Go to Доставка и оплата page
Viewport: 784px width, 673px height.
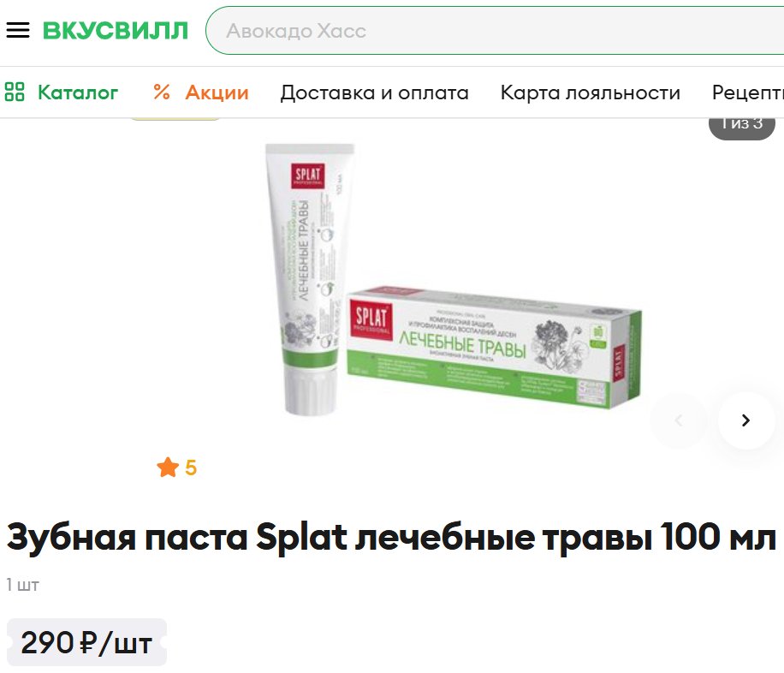click(x=375, y=92)
